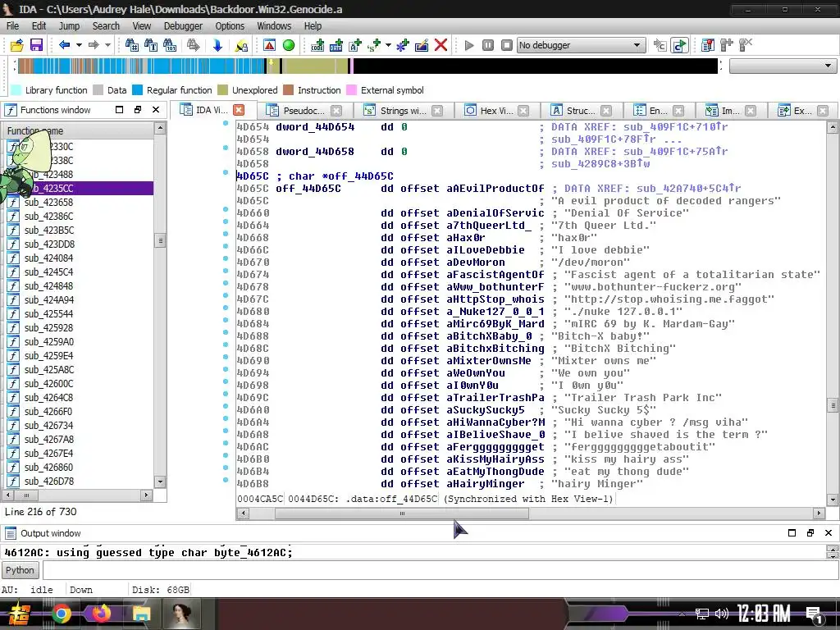Click the stop process button
This screenshot has height=630, width=840.
507,46
